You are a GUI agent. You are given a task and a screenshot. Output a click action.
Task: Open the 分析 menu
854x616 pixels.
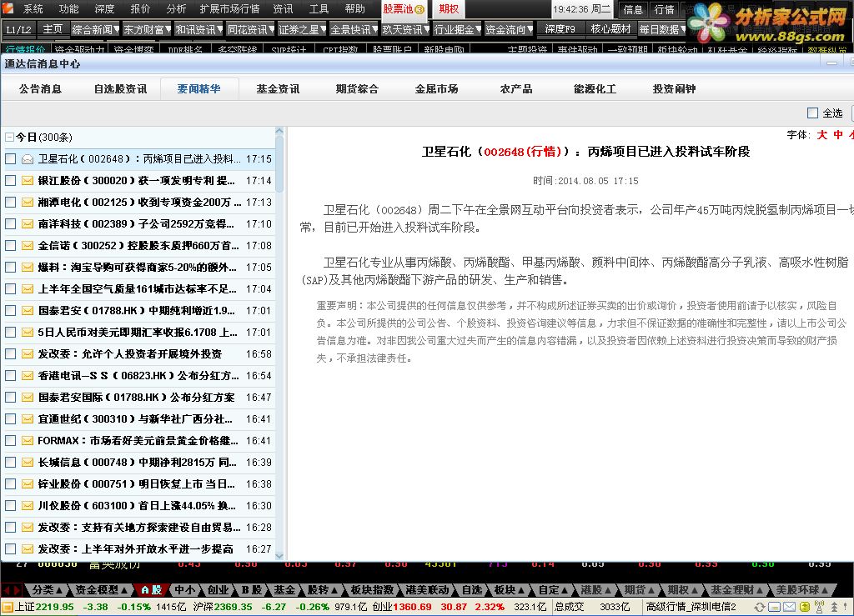pyautogui.click(x=176, y=8)
